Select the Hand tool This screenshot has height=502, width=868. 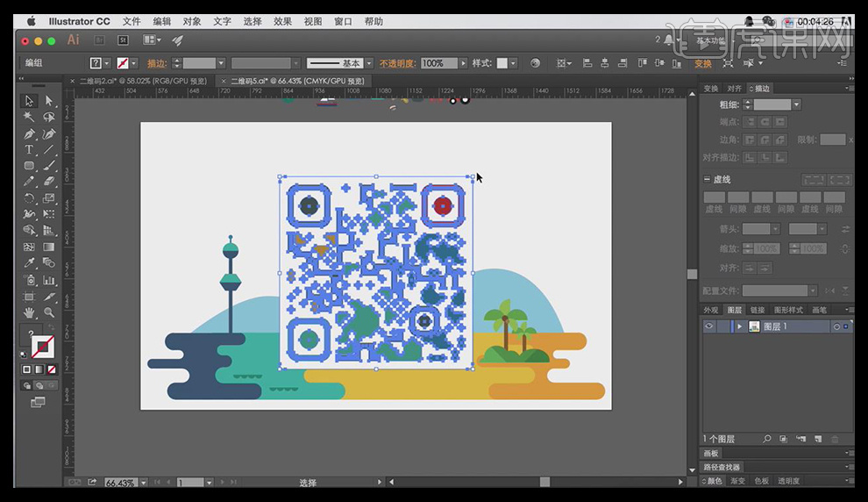[30, 312]
